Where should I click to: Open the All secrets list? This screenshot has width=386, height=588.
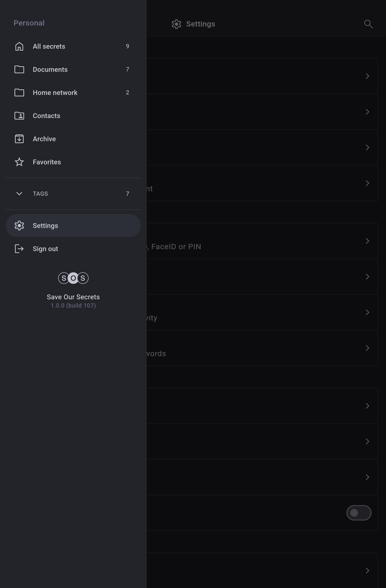click(x=49, y=47)
